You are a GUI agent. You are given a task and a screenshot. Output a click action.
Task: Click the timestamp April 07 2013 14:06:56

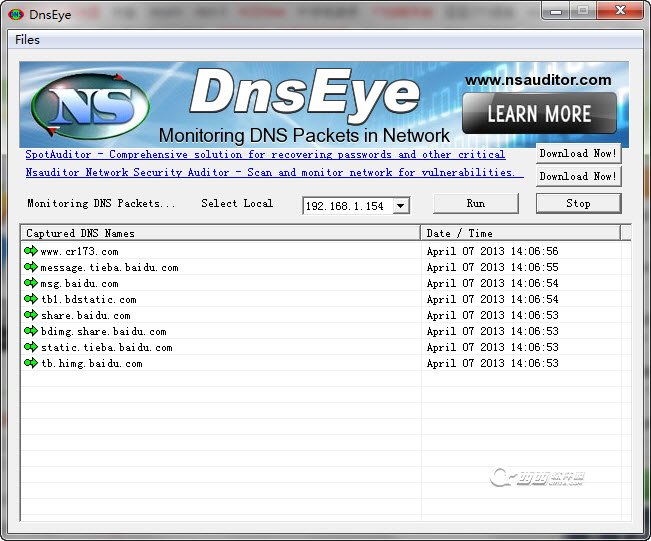(492, 251)
